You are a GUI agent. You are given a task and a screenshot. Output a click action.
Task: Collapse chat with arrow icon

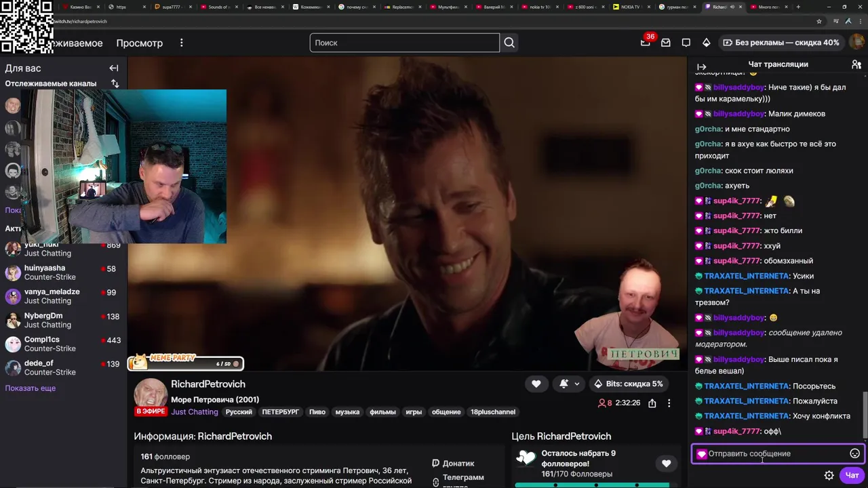[701, 66]
